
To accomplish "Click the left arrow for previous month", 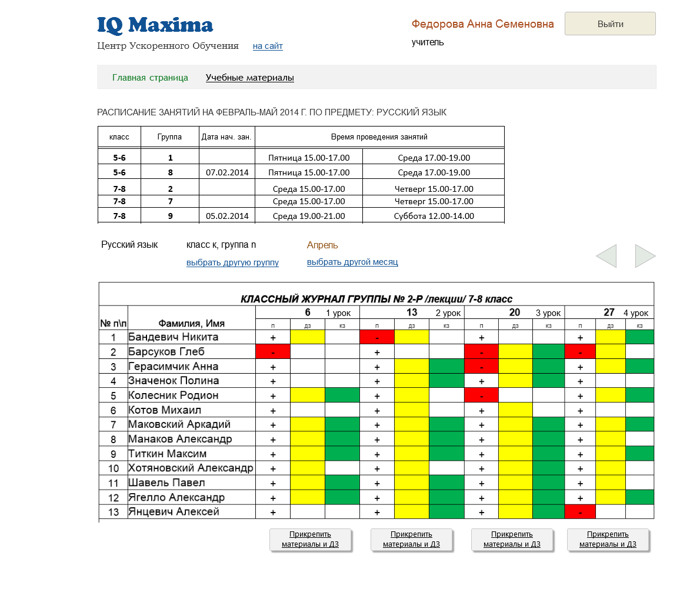I will tap(606, 256).
